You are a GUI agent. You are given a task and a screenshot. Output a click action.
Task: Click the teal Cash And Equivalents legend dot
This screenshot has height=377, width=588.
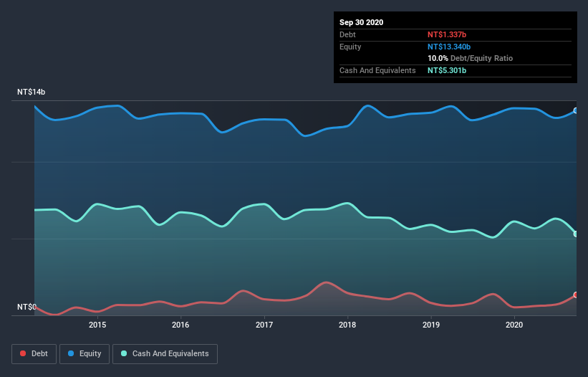tap(124, 353)
